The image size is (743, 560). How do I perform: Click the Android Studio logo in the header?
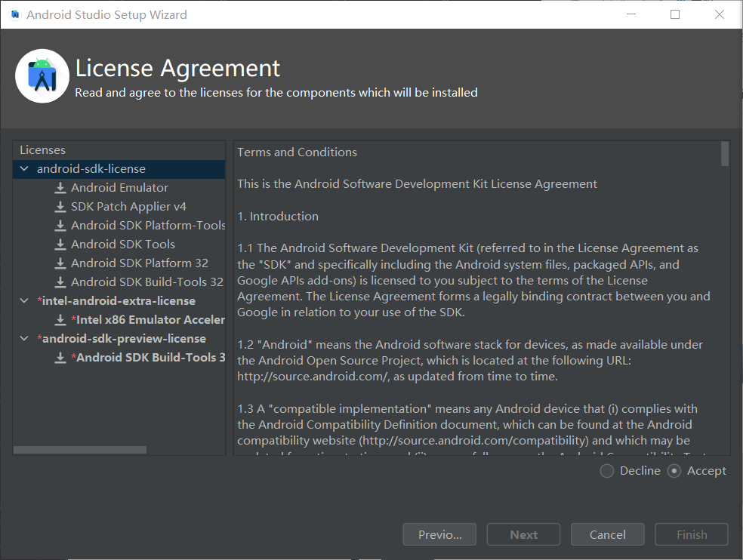coord(42,75)
